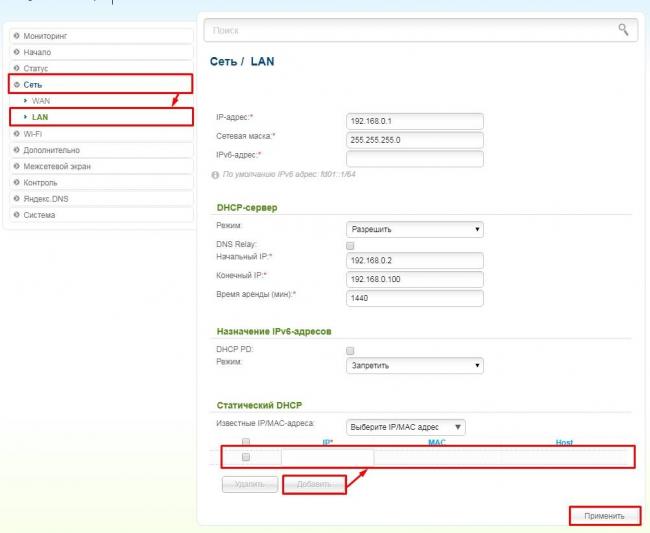650x533 pixels.
Task: Click the bullet icon next to Wi-Fi
Action: (x=17, y=133)
